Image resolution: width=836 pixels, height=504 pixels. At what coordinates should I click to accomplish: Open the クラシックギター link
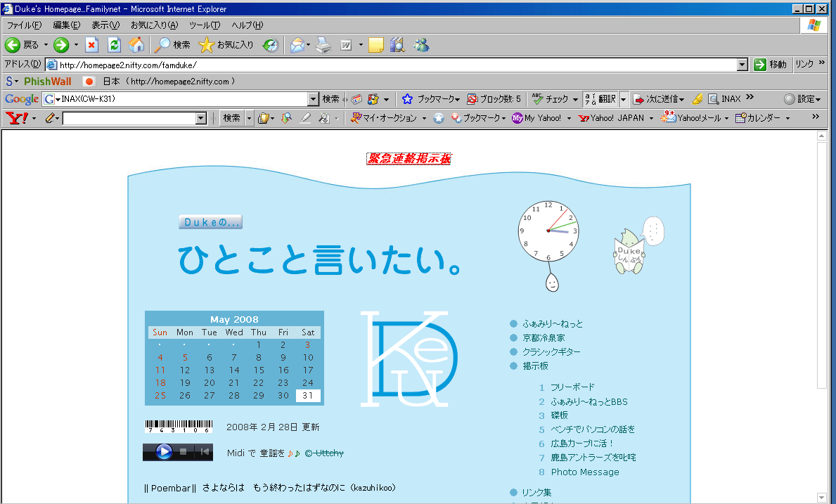[551, 352]
